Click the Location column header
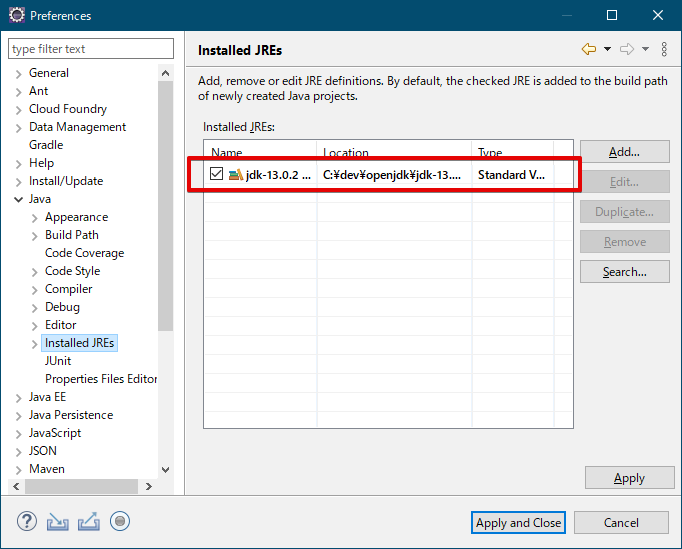This screenshot has width=682, height=549. [x=394, y=151]
